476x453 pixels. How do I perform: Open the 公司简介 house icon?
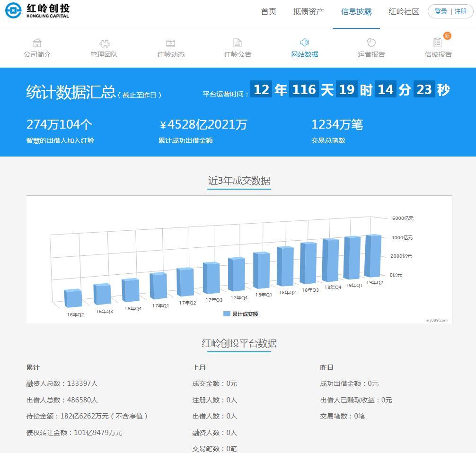coord(37,43)
